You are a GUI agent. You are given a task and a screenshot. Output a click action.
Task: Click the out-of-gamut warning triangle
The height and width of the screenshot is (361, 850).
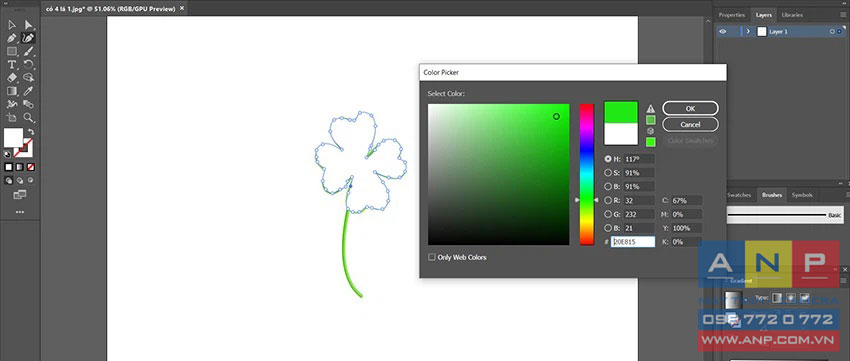(651, 108)
